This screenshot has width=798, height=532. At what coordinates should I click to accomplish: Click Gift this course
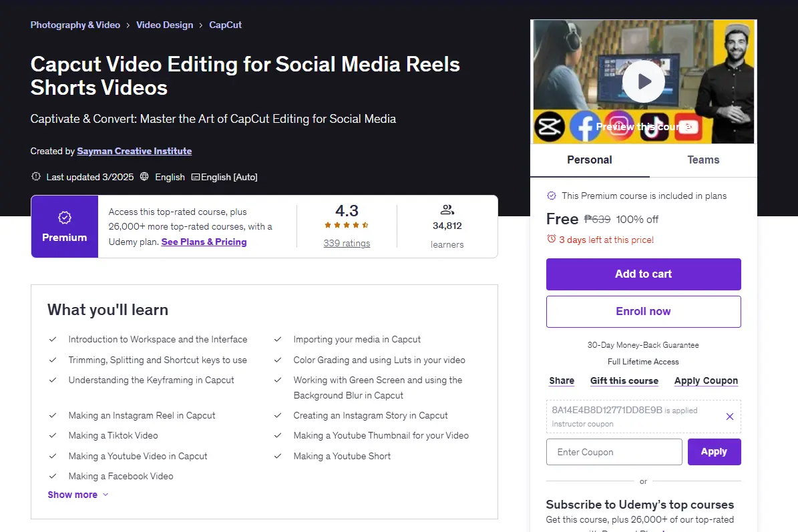tap(624, 380)
